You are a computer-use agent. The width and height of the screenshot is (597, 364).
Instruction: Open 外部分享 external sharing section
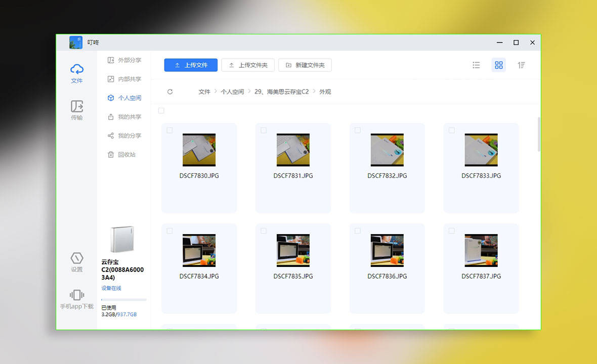(124, 60)
